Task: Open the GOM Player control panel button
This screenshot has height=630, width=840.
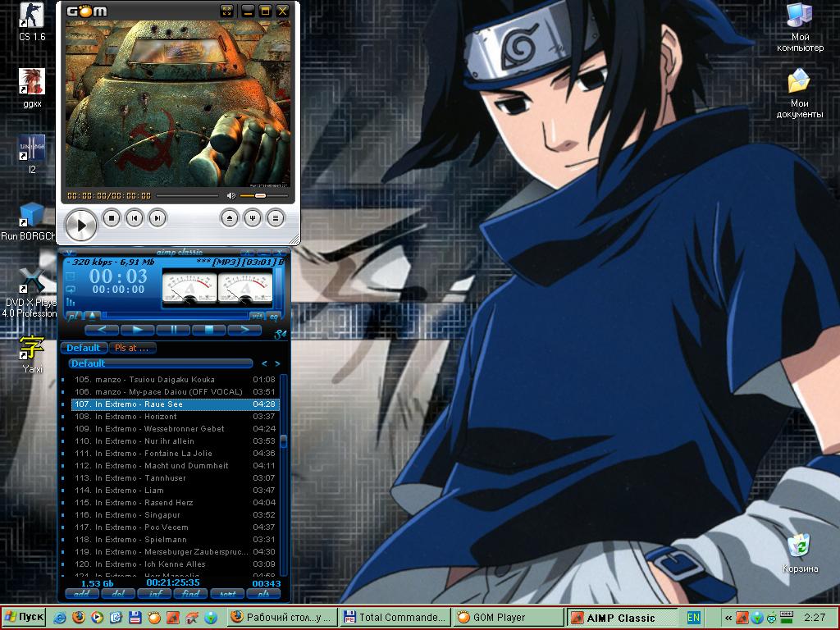Action: pyautogui.click(x=253, y=218)
